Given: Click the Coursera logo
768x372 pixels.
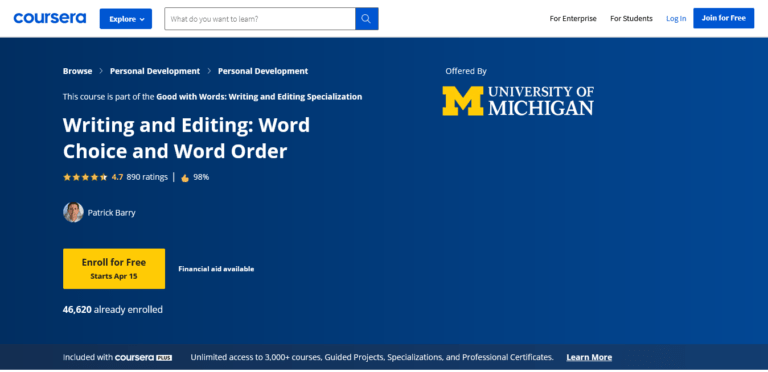Looking at the screenshot, I should [x=49, y=19].
